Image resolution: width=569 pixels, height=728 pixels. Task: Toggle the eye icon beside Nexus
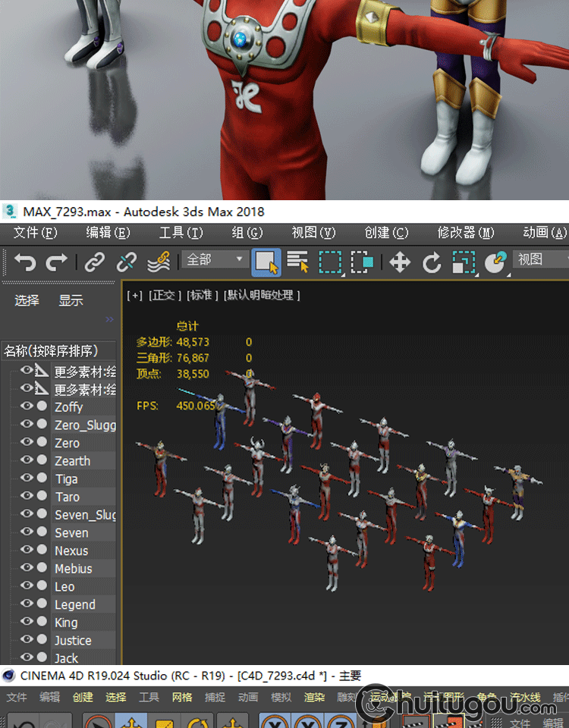pos(27,551)
